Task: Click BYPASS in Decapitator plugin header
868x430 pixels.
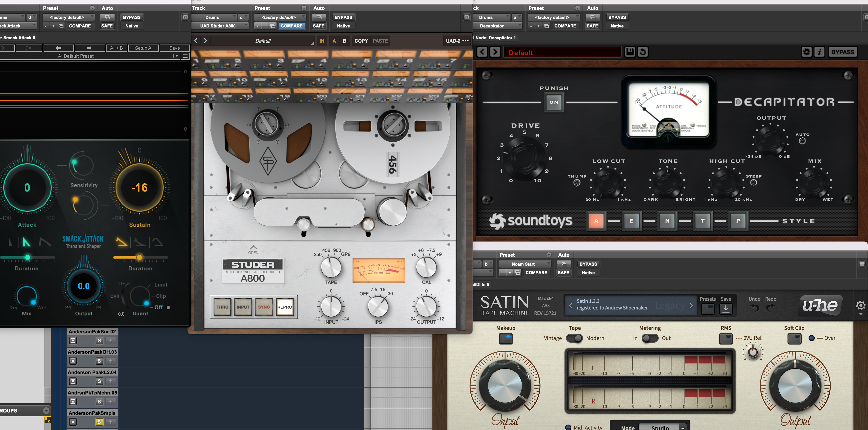Action: (x=617, y=17)
